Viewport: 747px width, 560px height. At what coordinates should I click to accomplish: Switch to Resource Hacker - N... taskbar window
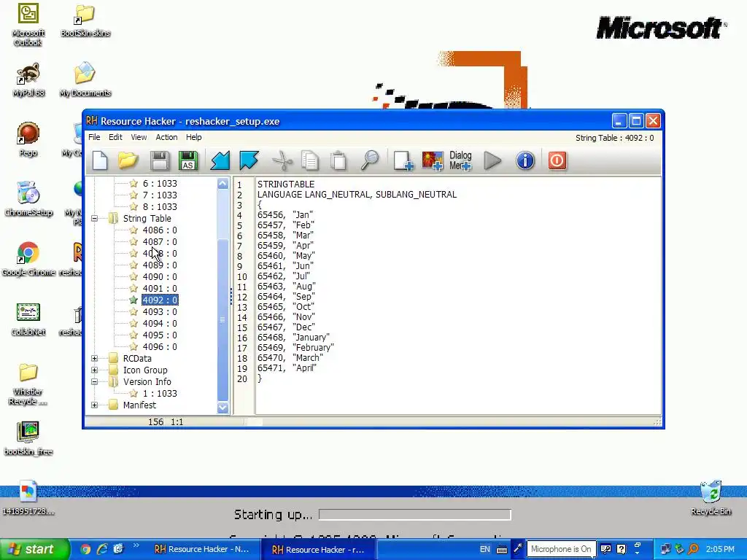point(202,549)
